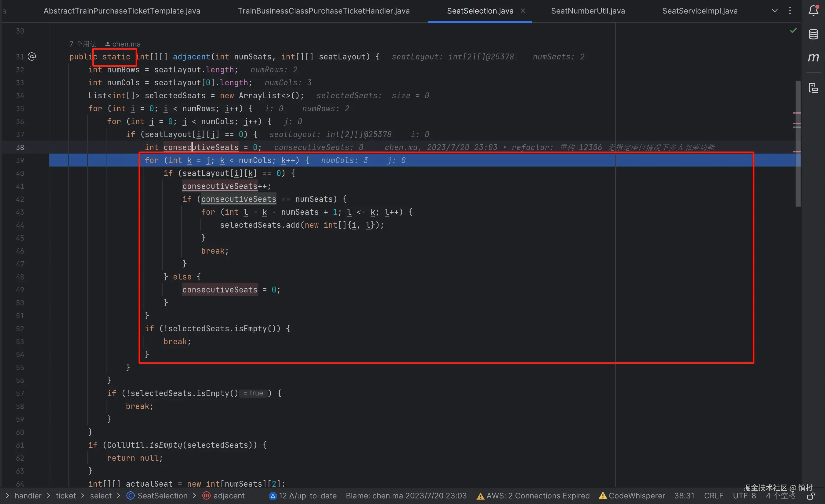Open CodeWhisperer status widget

coord(632,496)
